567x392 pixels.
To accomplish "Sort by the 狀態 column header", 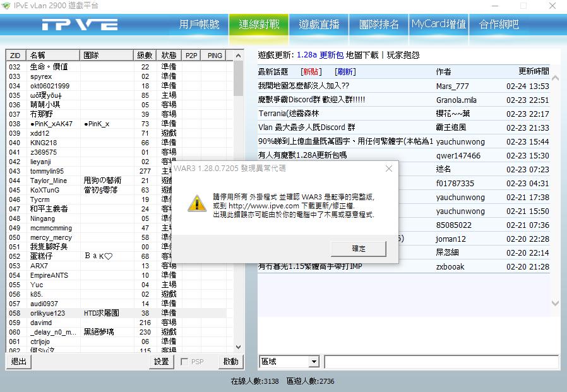I will 169,56.
